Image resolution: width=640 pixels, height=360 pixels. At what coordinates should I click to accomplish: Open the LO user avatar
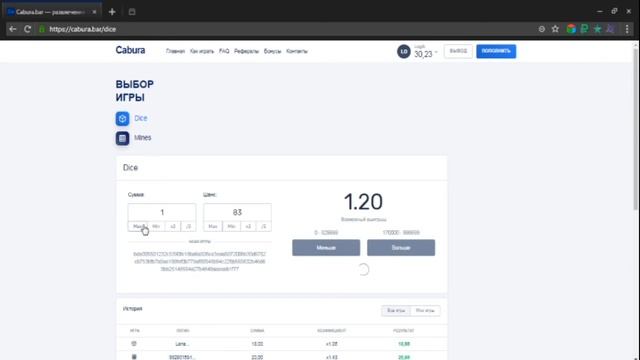tap(404, 51)
